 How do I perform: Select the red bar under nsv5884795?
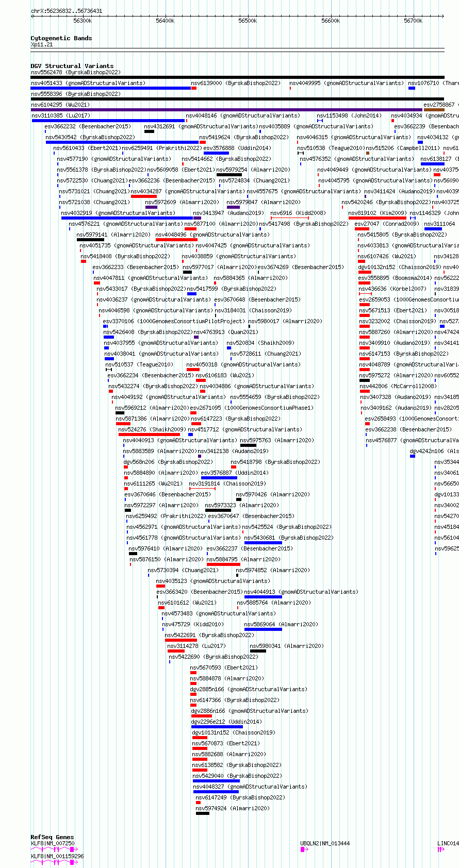(x=223, y=564)
